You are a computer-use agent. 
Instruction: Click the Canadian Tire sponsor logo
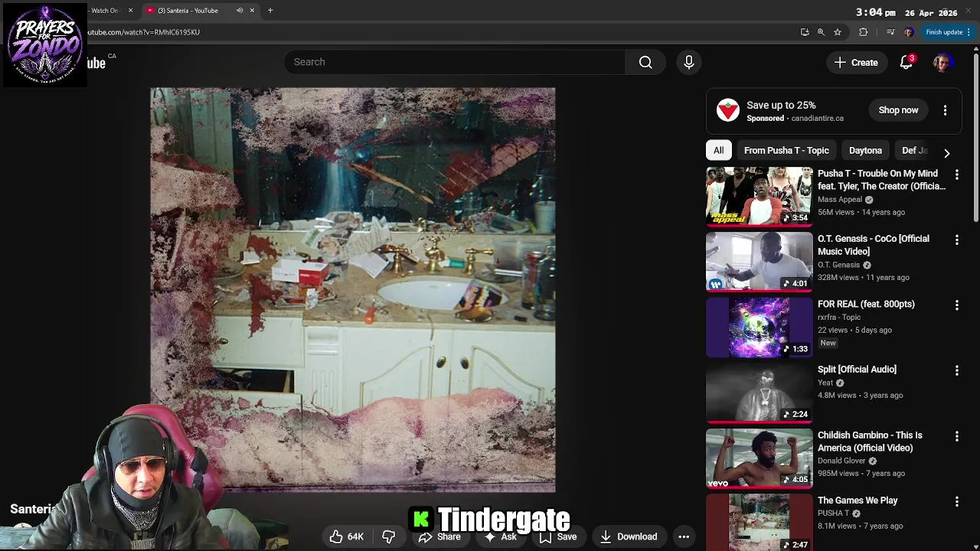coord(727,110)
